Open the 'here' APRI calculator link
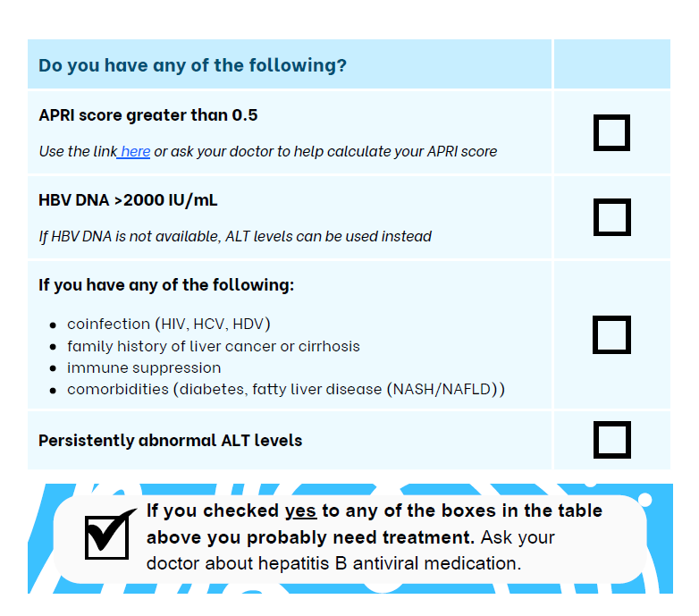The width and height of the screenshot is (699, 616). click(x=135, y=152)
